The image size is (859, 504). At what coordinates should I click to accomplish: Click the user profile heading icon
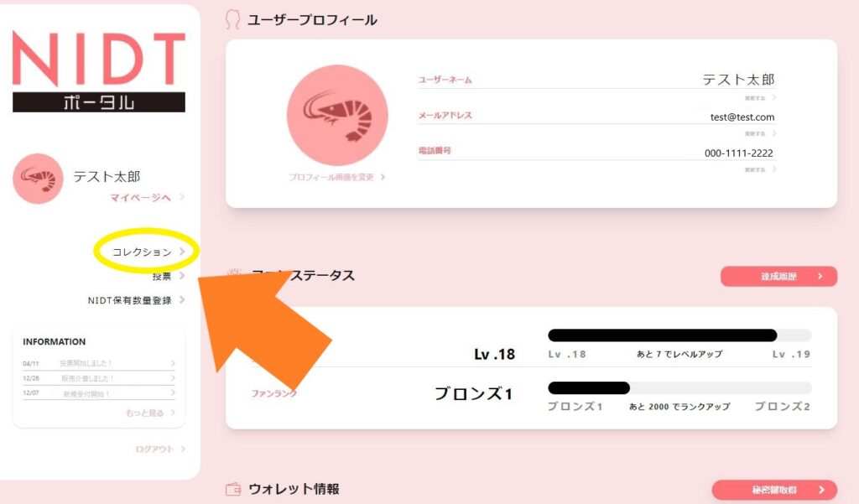coord(233,20)
